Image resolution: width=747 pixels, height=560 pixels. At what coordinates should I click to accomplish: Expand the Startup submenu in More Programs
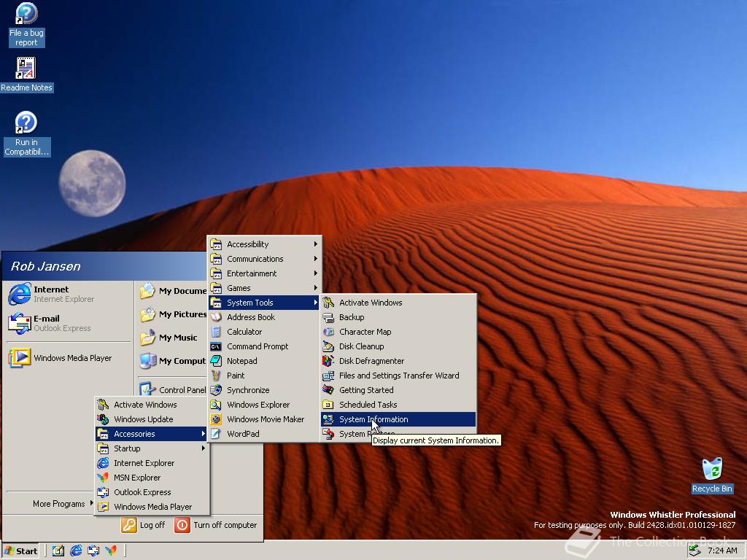click(x=152, y=448)
